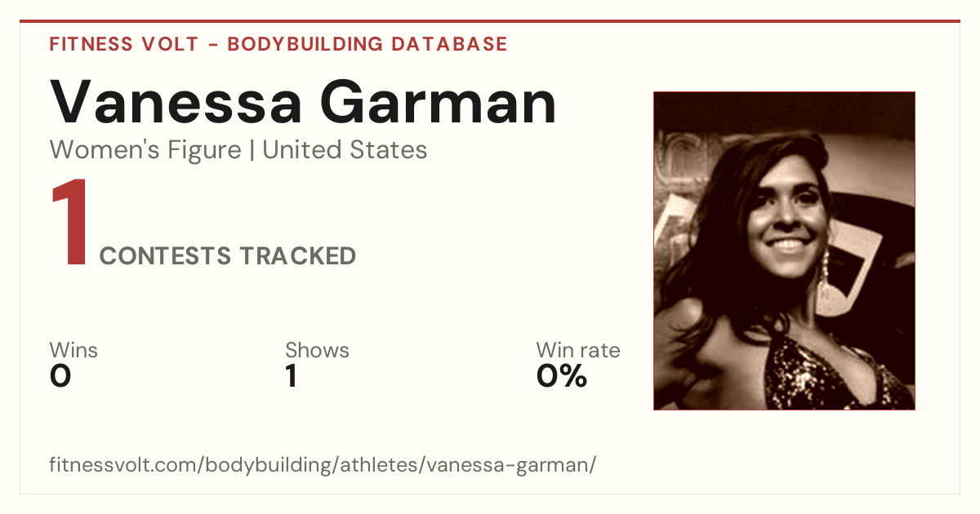Click the 0 value under Wins

[60, 376]
